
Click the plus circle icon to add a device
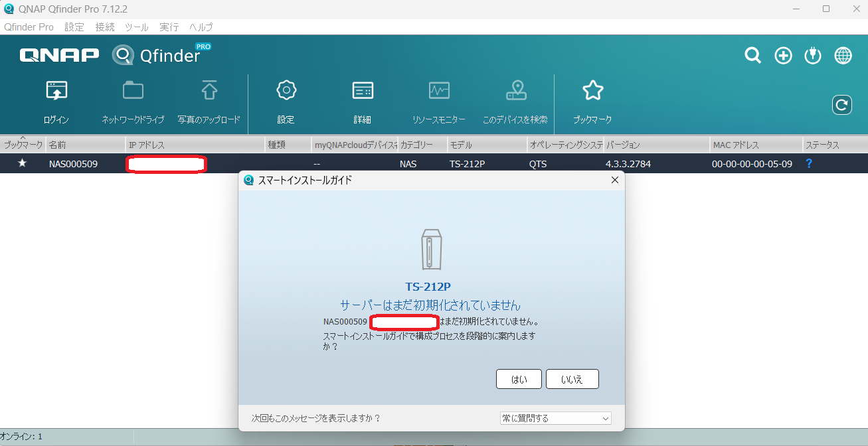coord(782,55)
